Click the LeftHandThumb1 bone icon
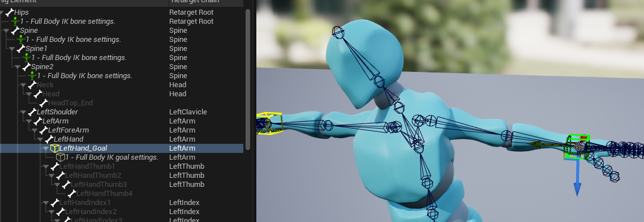The width and height of the screenshot is (644, 222). pyautogui.click(x=55, y=166)
